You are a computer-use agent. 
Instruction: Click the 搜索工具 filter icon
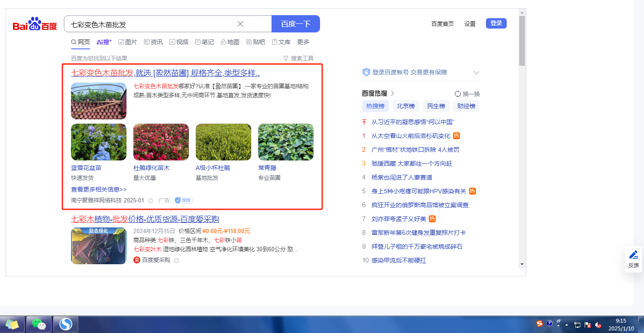point(285,58)
